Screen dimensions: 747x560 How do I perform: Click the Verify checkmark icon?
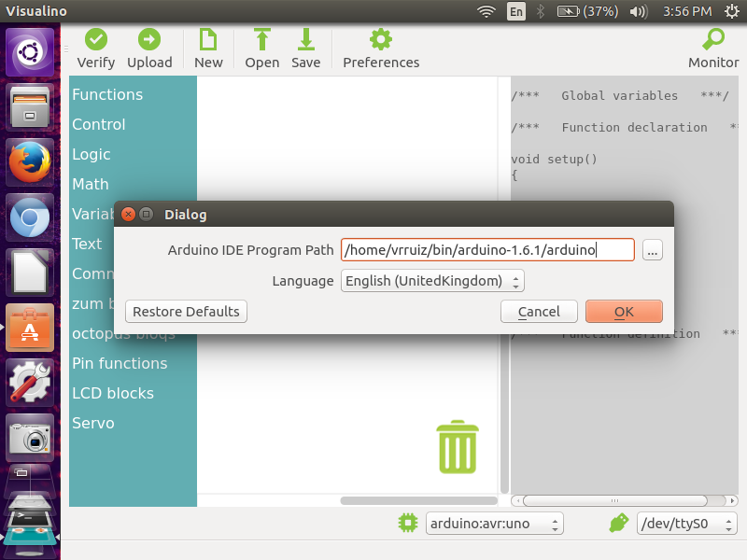coord(96,39)
